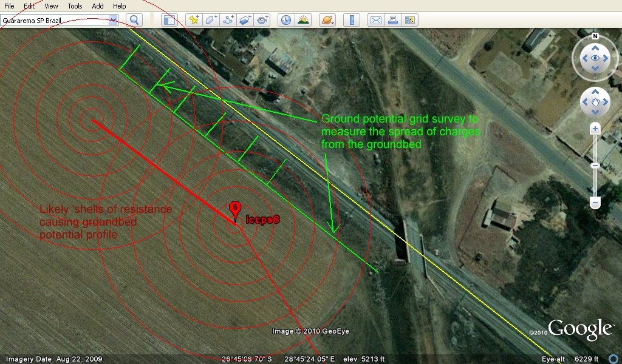Toggle the sidebar panel visibility
Viewport: 622px width, 364px height.
(x=169, y=20)
